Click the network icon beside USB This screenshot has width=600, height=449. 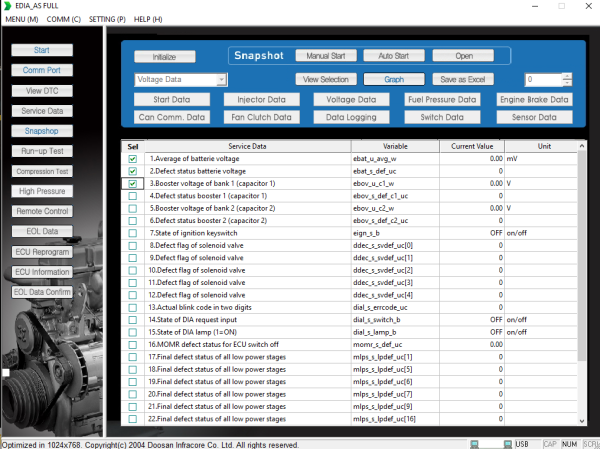click(507, 444)
